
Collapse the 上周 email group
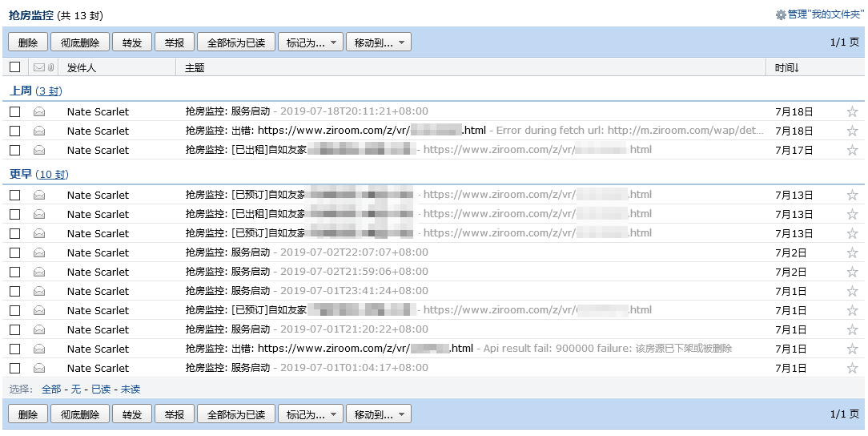[21, 91]
